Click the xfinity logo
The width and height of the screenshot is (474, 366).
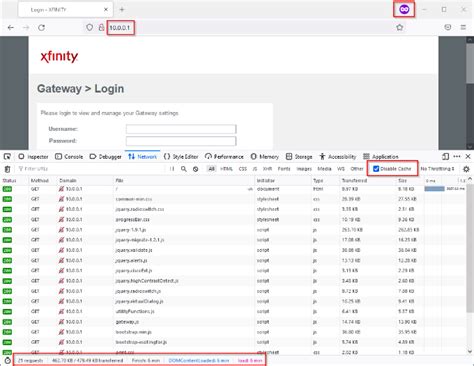(x=59, y=57)
